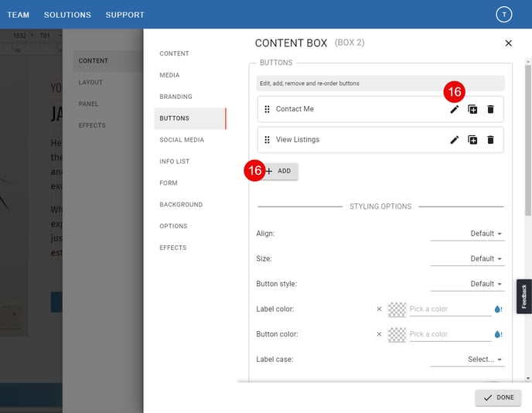The image size is (532, 413).
Task: Select the Buttons tab
Action: tap(190, 118)
